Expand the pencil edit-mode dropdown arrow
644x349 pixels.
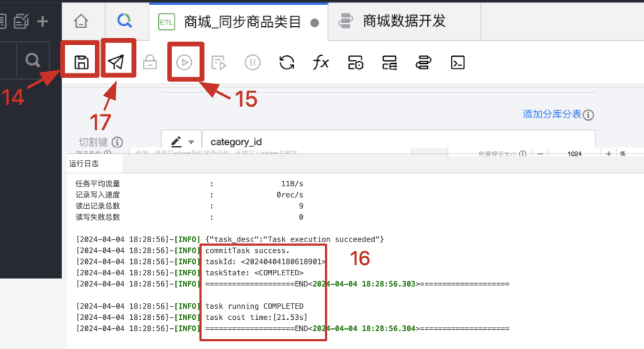coord(191,142)
